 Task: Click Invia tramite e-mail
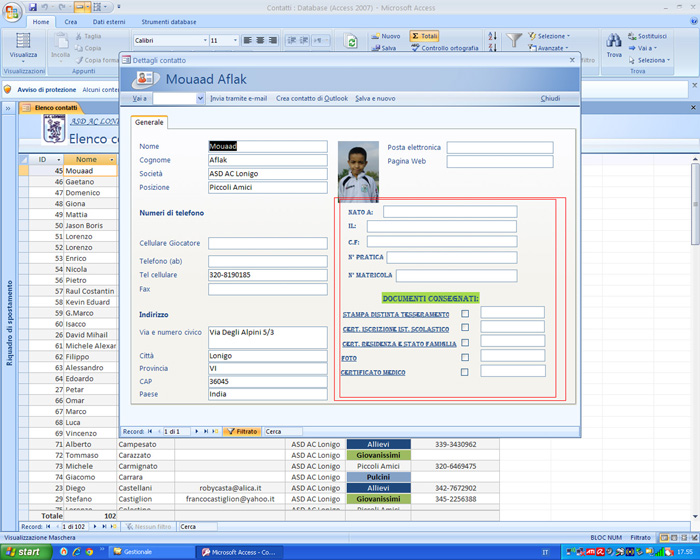click(239, 98)
